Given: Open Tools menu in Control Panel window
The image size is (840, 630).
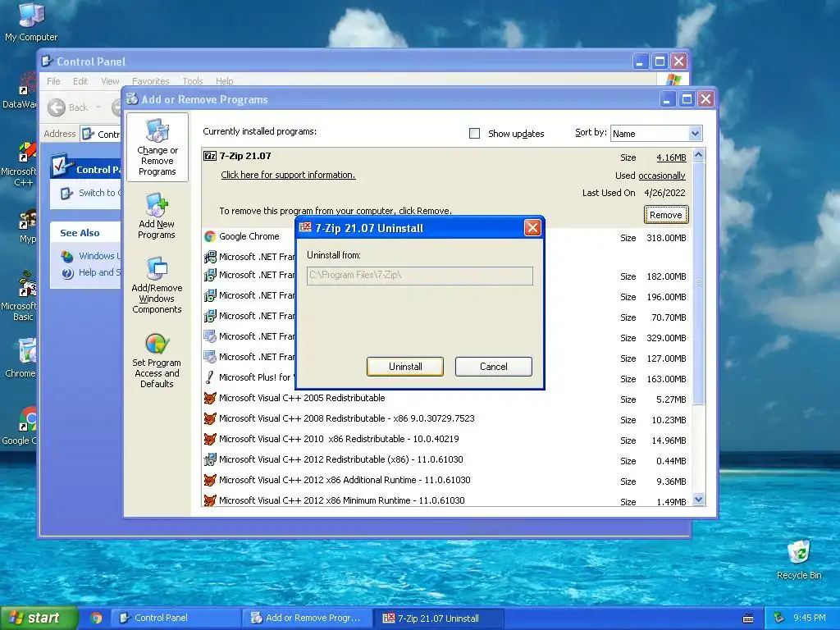Looking at the screenshot, I should (192, 81).
